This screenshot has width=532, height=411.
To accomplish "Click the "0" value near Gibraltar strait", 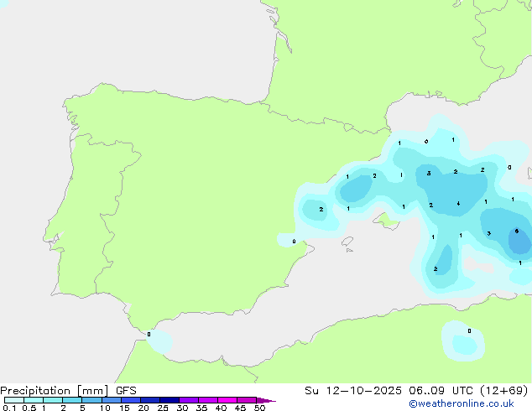I will point(149,335).
